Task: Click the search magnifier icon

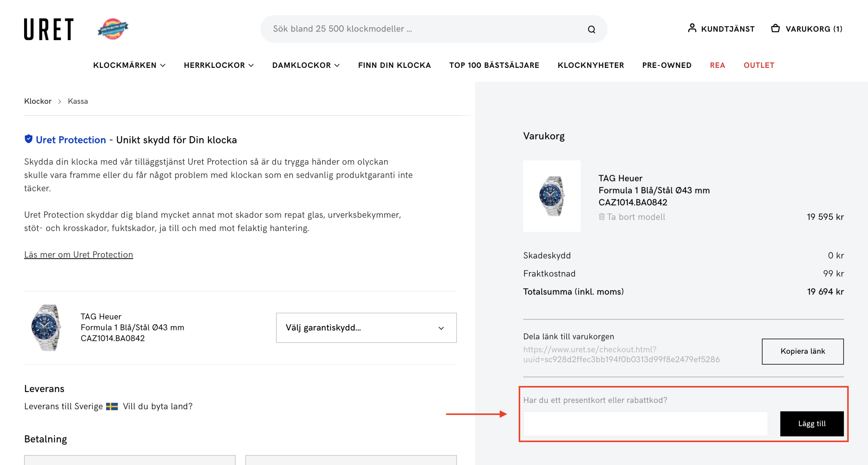Action: [x=591, y=30]
